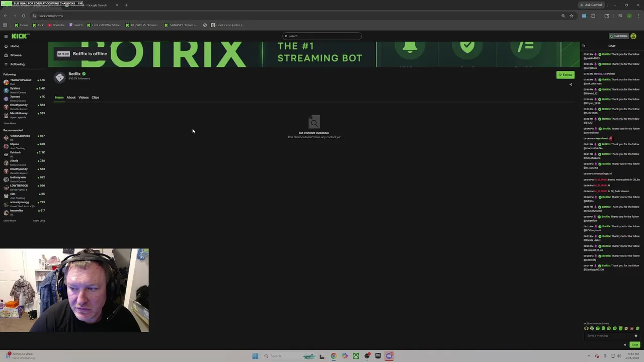Open iceinmyvein recommended channel

(x=24, y=179)
